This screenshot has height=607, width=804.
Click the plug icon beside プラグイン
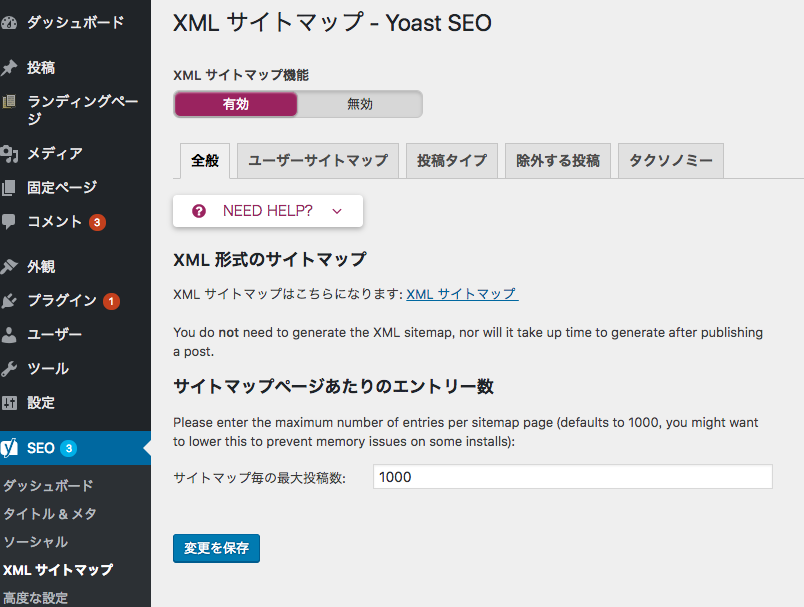[x=9, y=301]
